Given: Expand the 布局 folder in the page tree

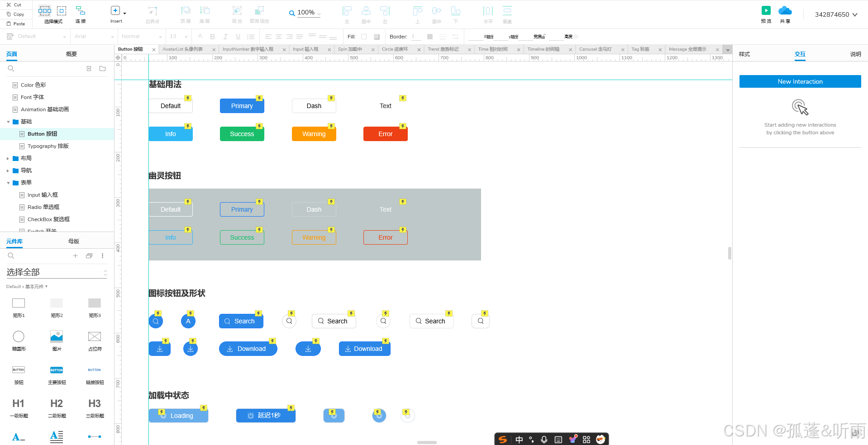Looking at the screenshot, I should coord(8,159).
